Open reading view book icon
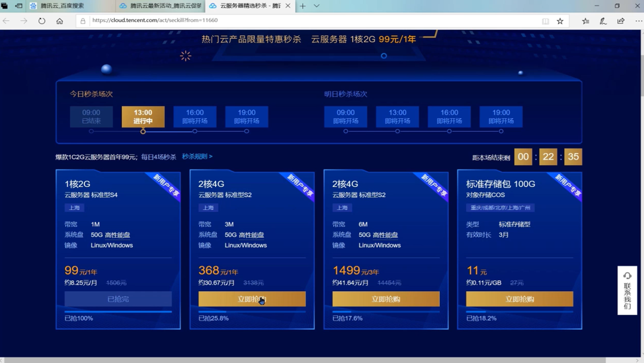This screenshot has height=363, width=644. (x=545, y=21)
